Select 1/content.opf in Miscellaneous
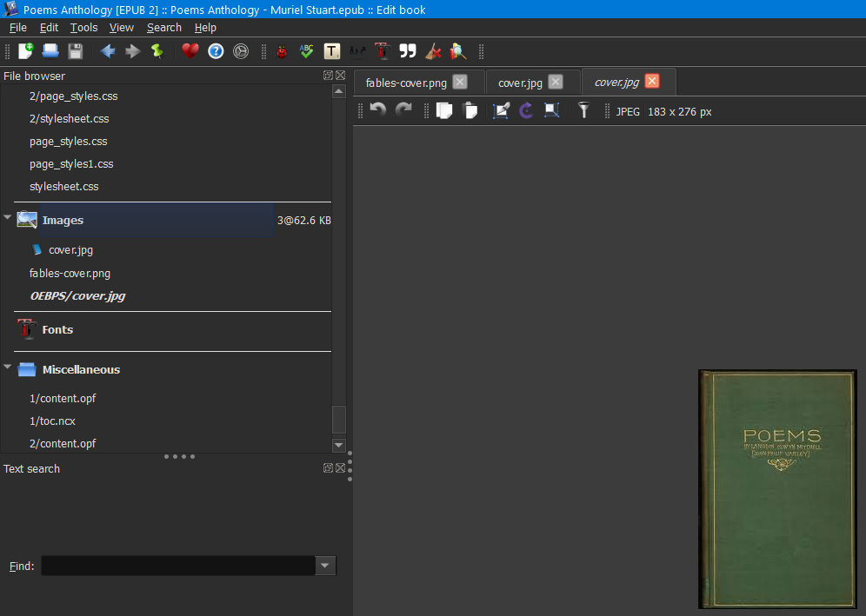 coord(63,398)
